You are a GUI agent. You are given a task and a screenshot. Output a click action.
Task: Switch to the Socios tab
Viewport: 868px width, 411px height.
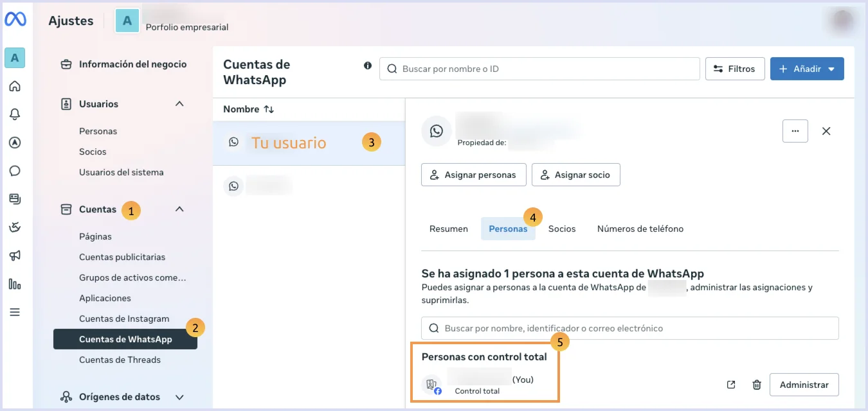tap(562, 229)
